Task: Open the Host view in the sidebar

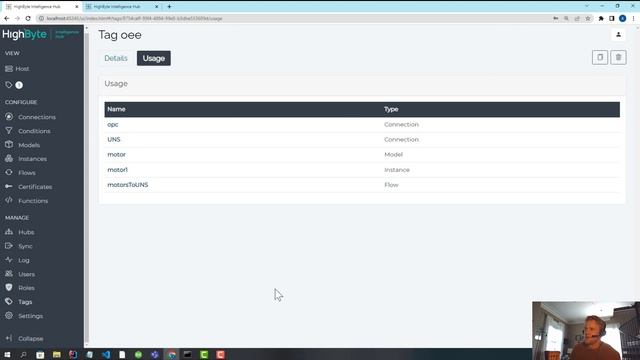Action: point(17,69)
